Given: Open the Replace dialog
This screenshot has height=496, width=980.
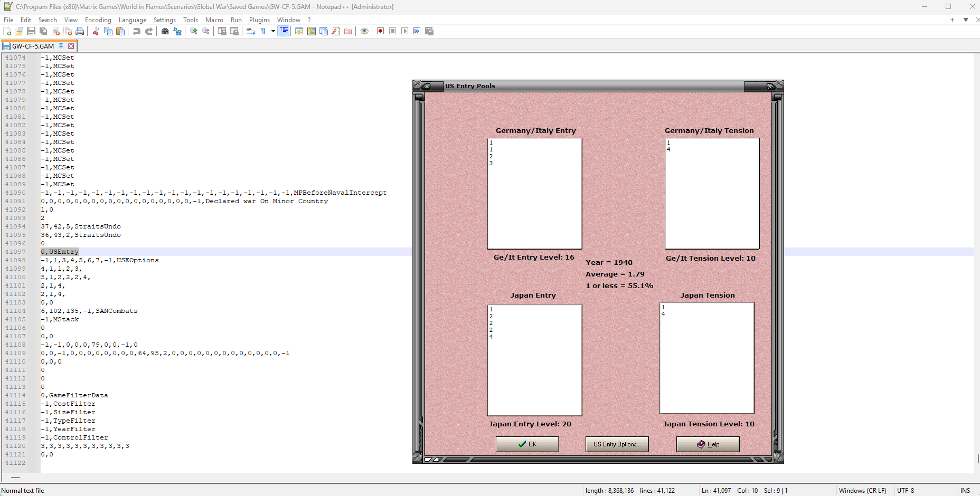Looking at the screenshot, I should pyautogui.click(x=177, y=31).
